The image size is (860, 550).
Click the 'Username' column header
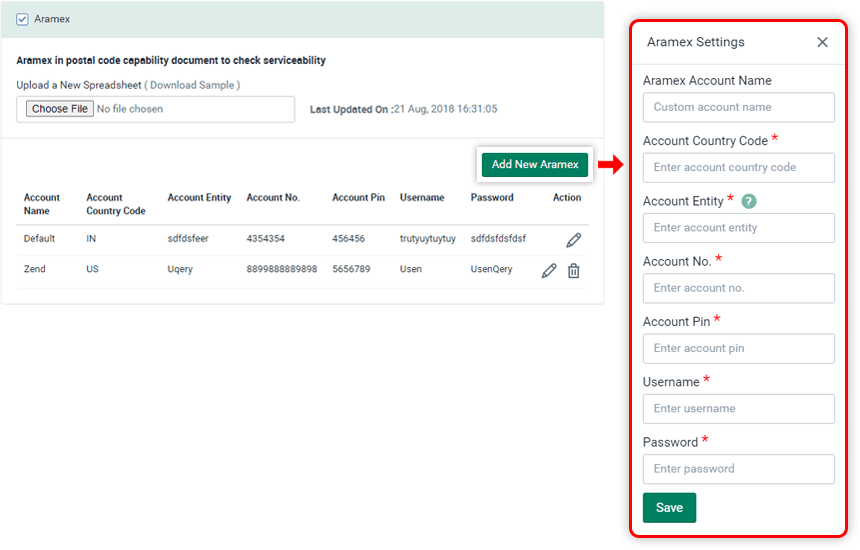(x=422, y=197)
